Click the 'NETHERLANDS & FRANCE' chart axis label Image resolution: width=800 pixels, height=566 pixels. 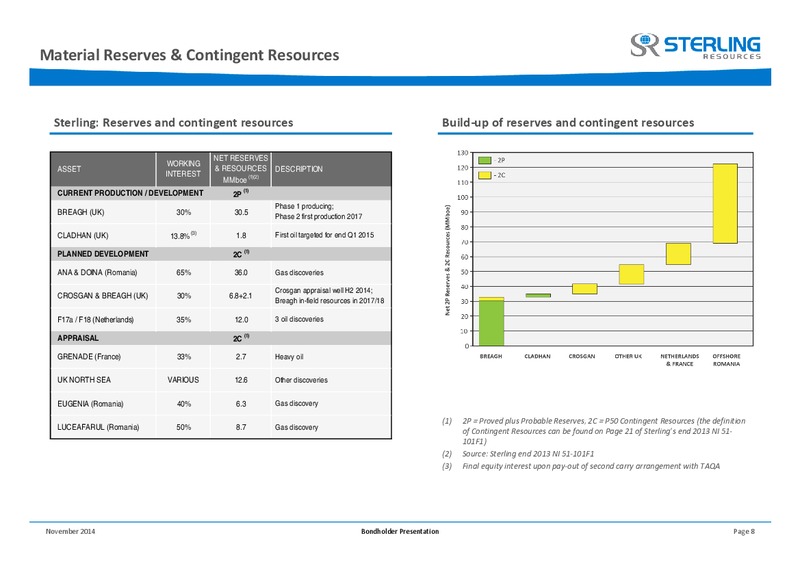click(x=680, y=360)
